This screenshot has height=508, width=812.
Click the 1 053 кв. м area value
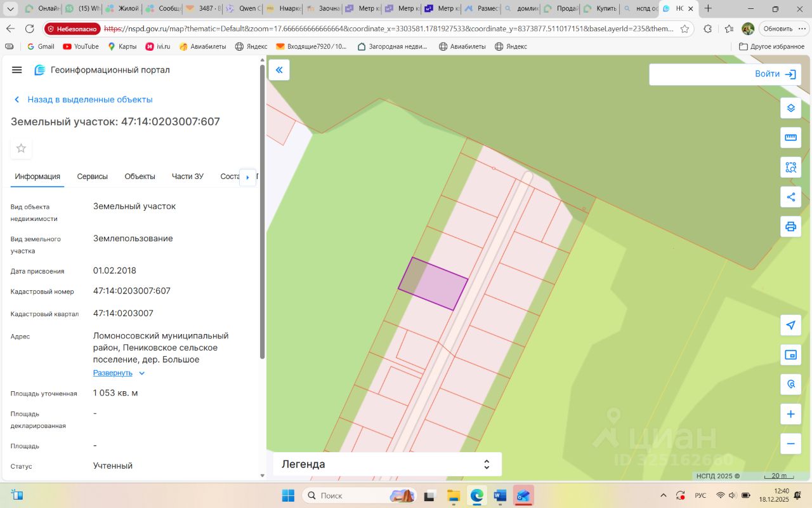[115, 393]
